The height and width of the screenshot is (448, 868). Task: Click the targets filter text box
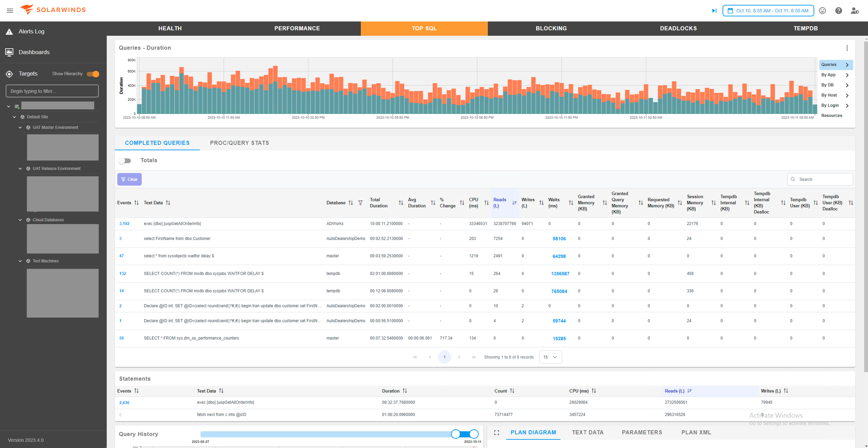pos(52,91)
